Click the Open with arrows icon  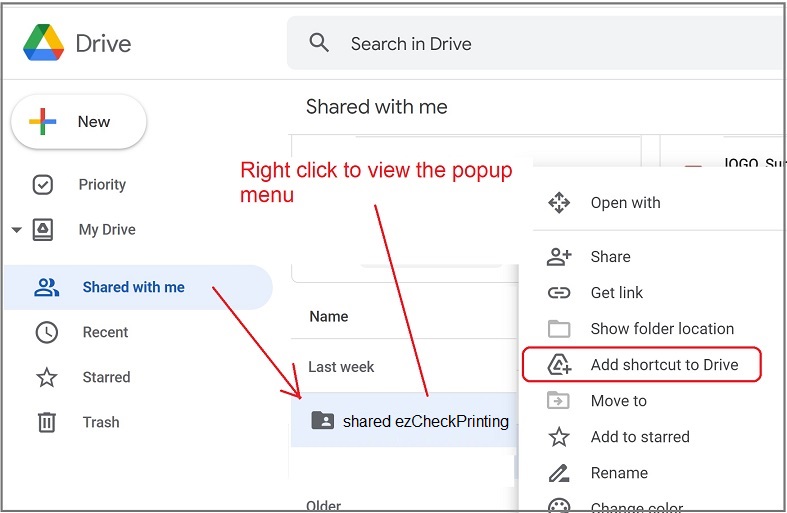coord(559,203)
